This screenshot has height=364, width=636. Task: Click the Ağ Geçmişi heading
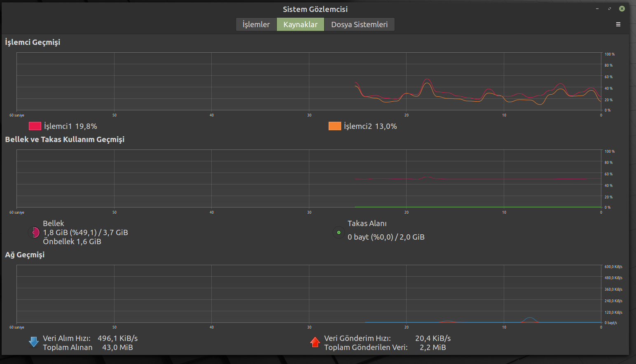25,254
